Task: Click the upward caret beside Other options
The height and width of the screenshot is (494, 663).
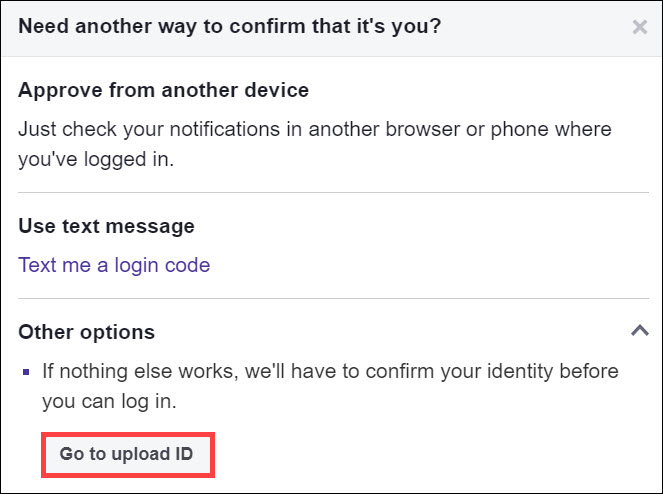Action: pyautogui.click(x=640, y=330)
